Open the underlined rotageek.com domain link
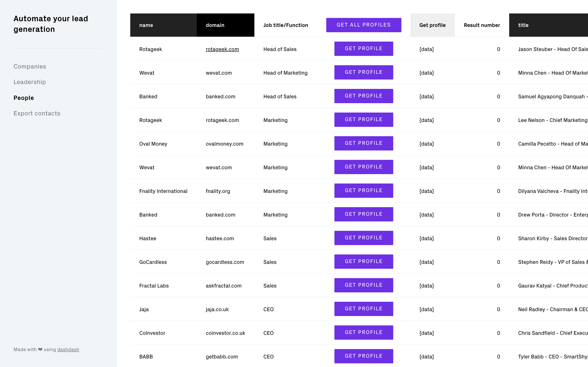Screen dimensions: 588x367 tap(222, 49)
